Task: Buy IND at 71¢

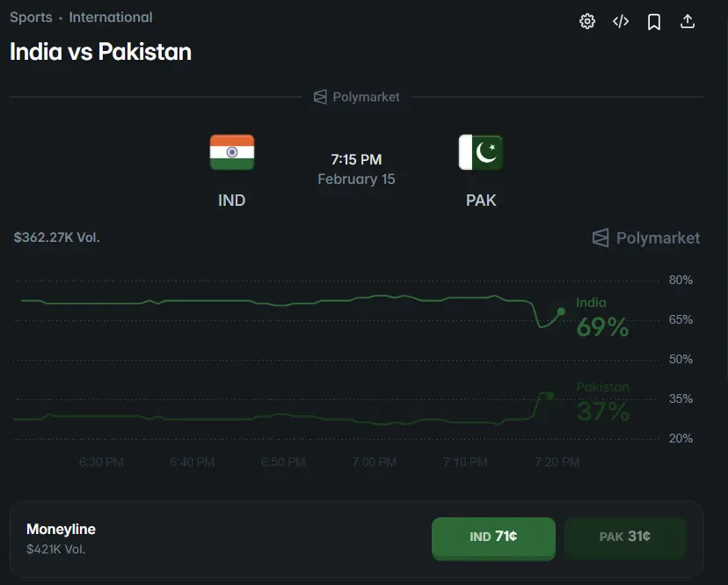Action: click(493, 537)
